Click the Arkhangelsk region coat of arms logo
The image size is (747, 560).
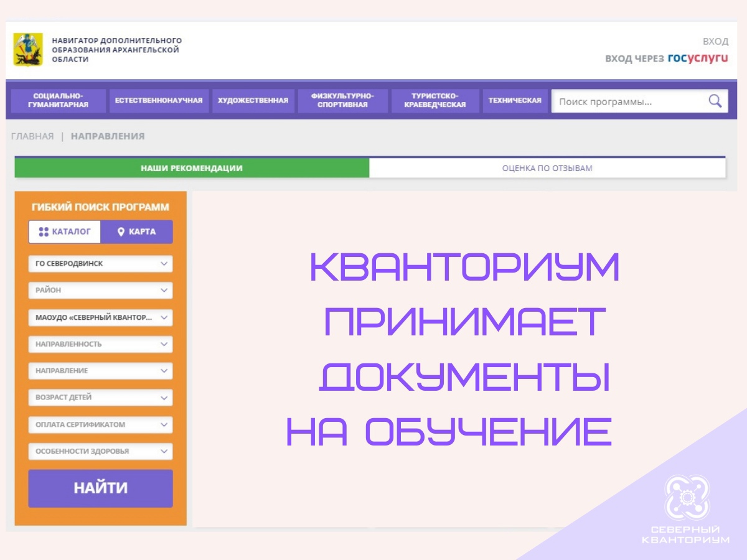[x=28, y=50]
